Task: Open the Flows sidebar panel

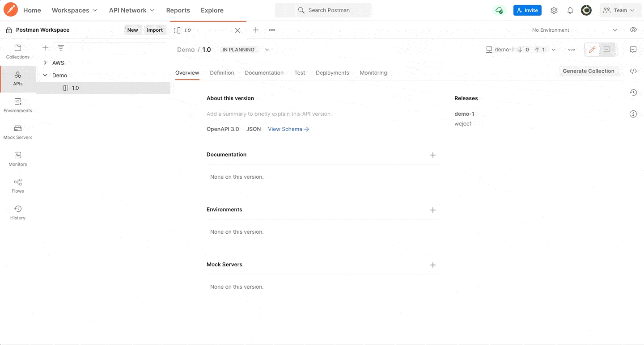Action: pyautogui.click(x=17, y=185)
